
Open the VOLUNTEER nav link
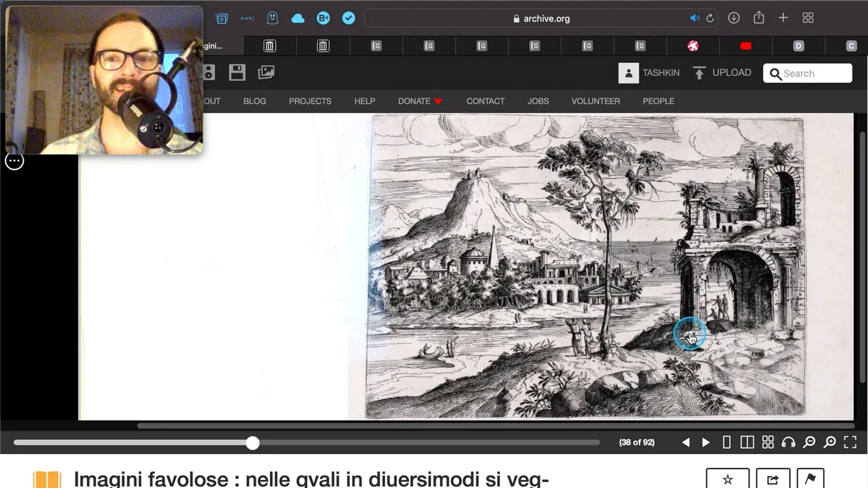[595, 101]
